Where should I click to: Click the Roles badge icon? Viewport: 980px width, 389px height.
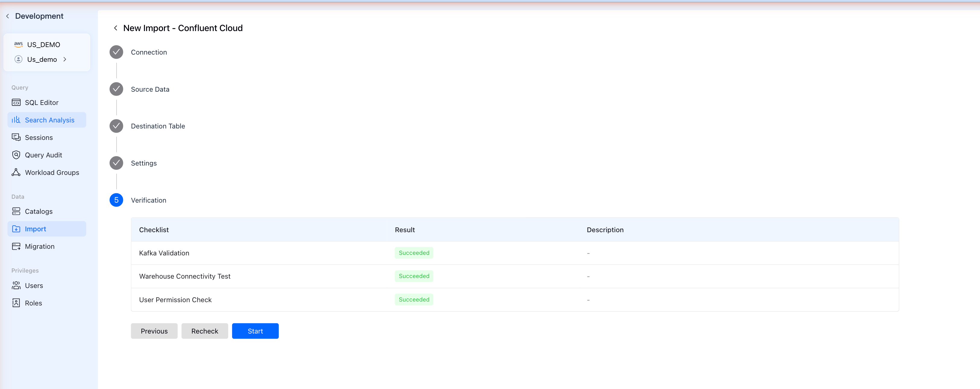click(16, 303)
